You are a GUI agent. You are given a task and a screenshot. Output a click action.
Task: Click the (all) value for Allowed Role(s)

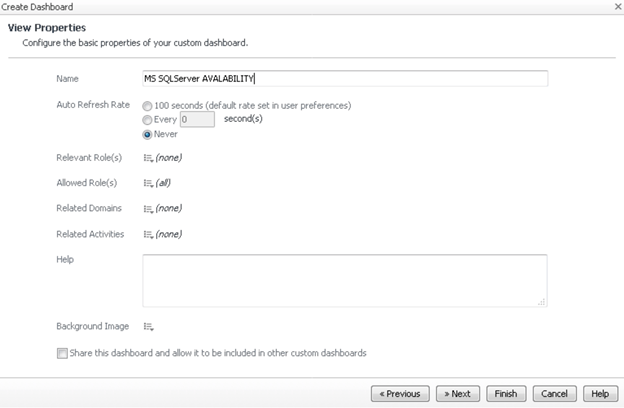click(164, 183)
